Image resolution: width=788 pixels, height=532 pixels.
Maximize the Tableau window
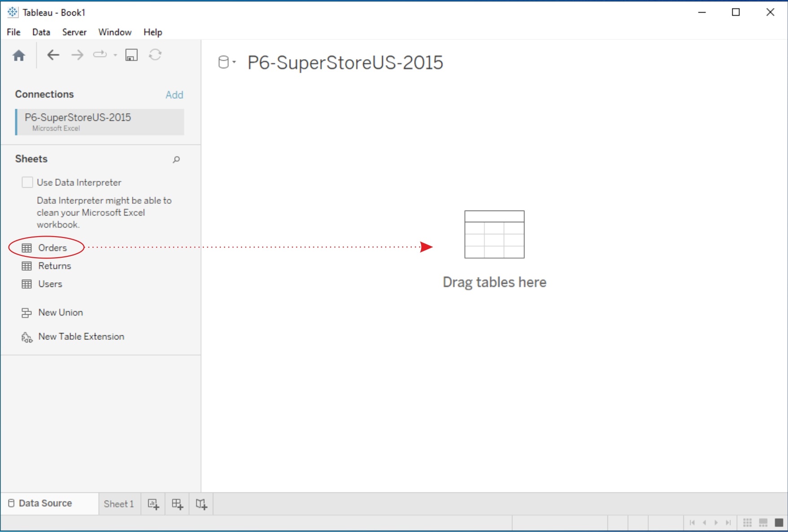pos(736,12)
